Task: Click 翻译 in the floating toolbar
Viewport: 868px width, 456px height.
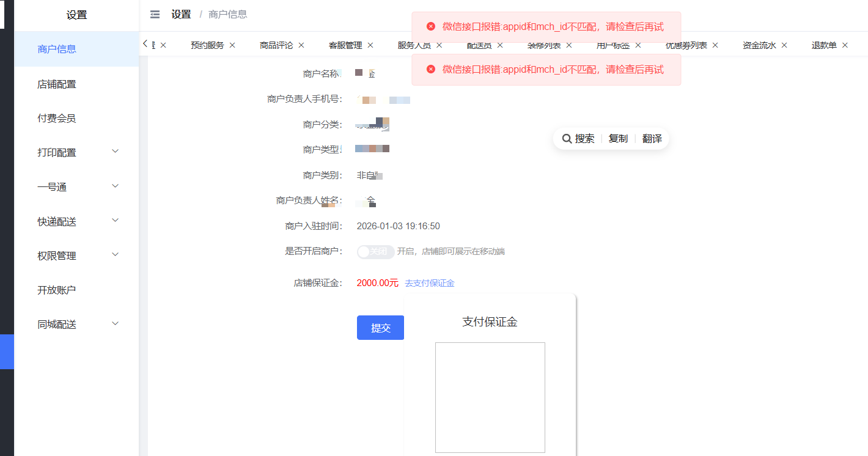Action: pos(652,138)
